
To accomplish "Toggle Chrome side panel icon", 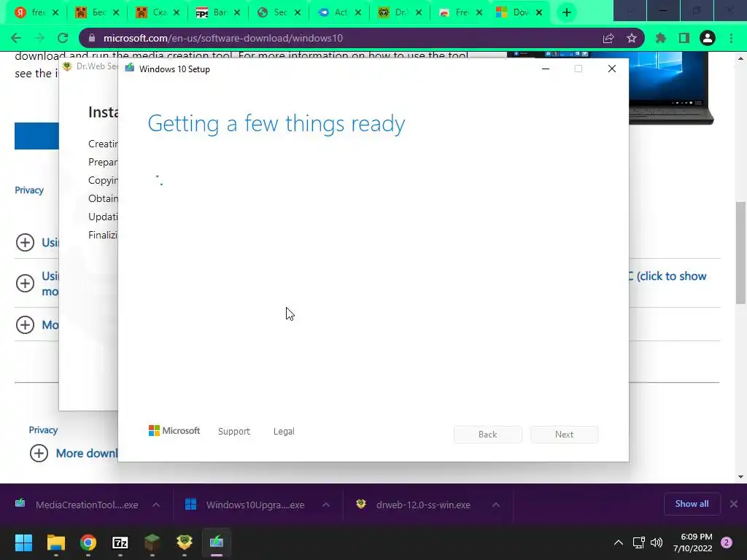I will point(684,38).
